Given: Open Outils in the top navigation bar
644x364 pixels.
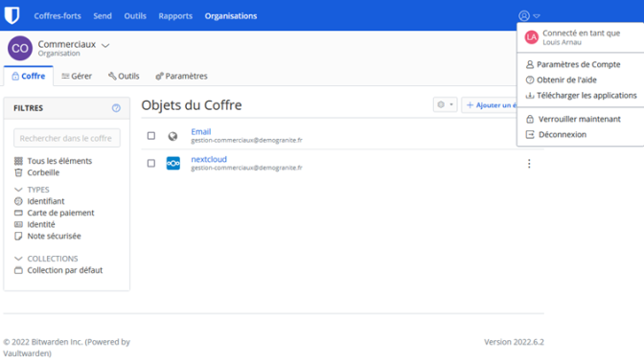Looking at the screenshot, I should pos(135,16).
